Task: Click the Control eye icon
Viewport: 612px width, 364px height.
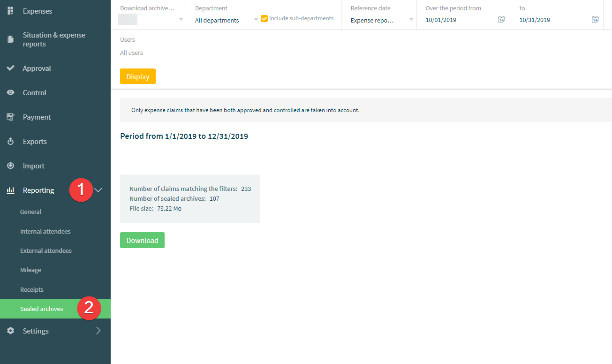Action: coord(10,92)
